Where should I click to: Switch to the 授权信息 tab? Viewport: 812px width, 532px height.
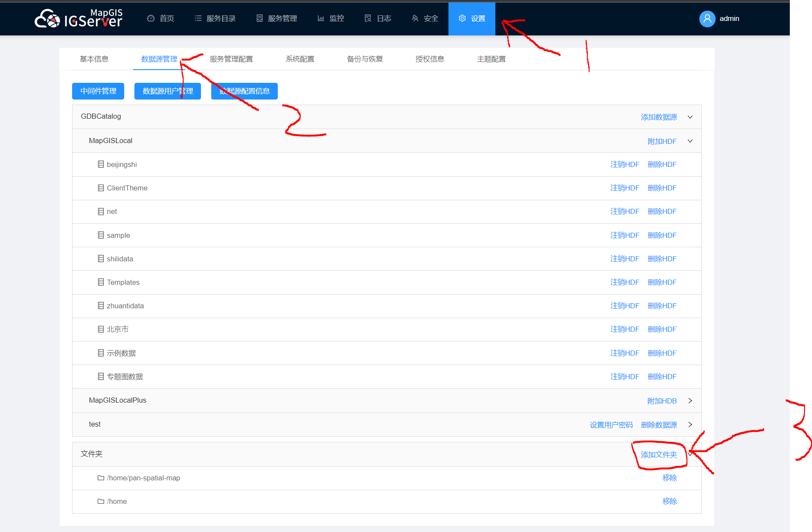point(430,59)
